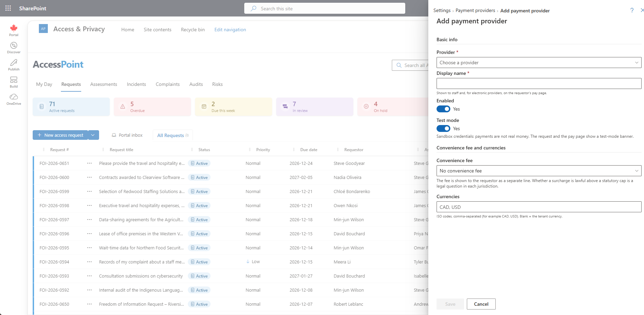Open Recycle bin in site navigation
The width and height of the screenshot is (644, 315).
193,30
